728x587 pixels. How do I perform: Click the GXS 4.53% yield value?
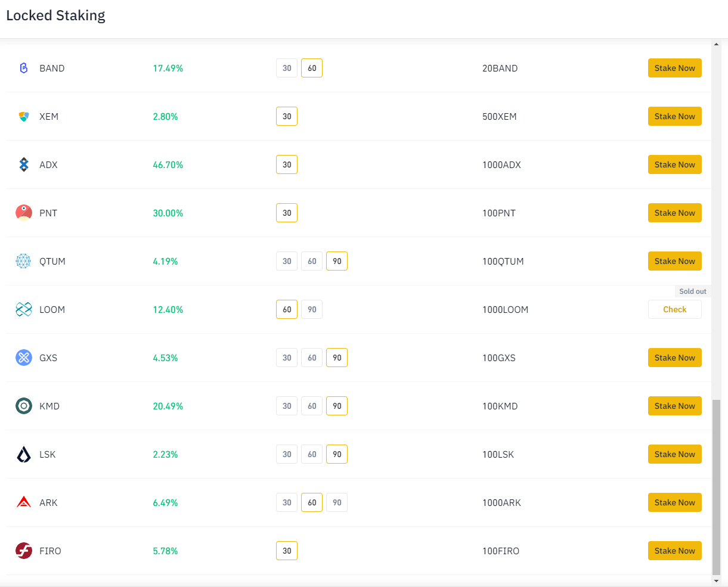166,358
